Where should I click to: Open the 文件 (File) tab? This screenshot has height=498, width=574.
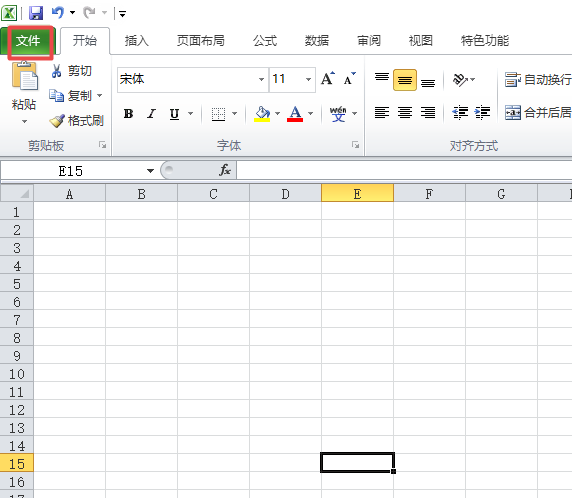(28, 41)
